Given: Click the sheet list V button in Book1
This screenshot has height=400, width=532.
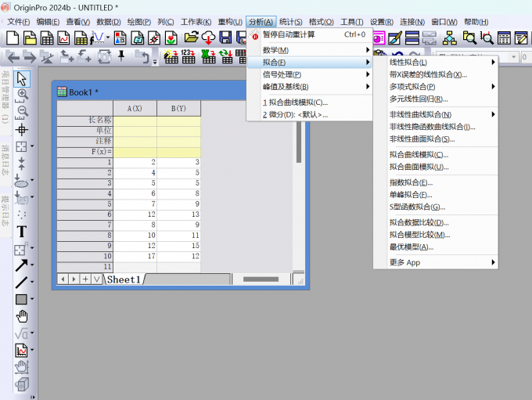Looking at the screenshot, I should click(97, 279).
